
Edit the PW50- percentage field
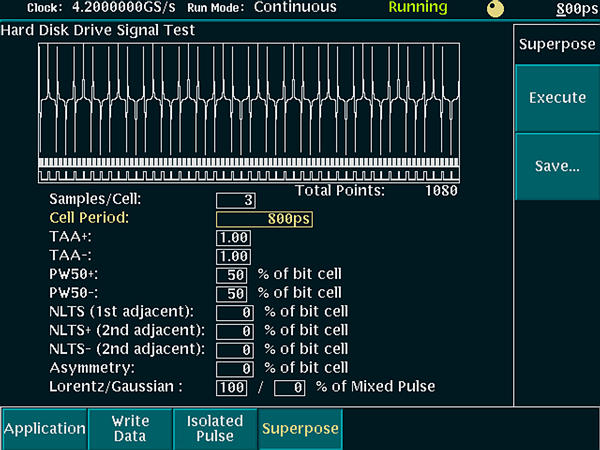pyautogui.click(x=232, y=293)
